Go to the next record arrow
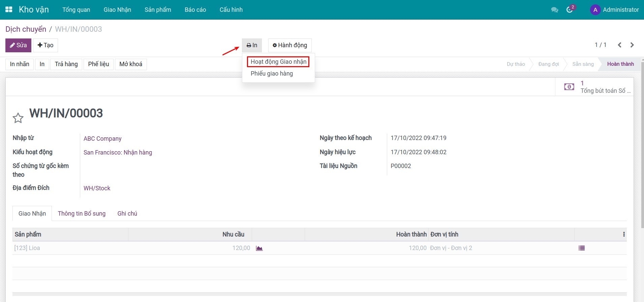This screenshot has width=644, height=302. point(632,45)
